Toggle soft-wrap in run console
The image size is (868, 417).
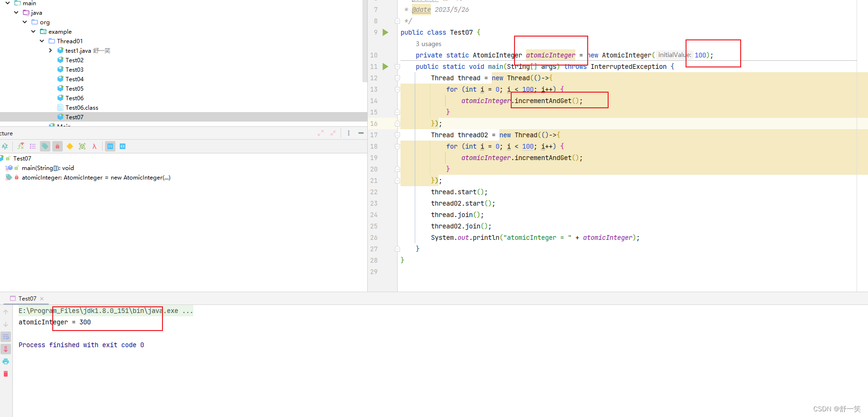(6, 337)
